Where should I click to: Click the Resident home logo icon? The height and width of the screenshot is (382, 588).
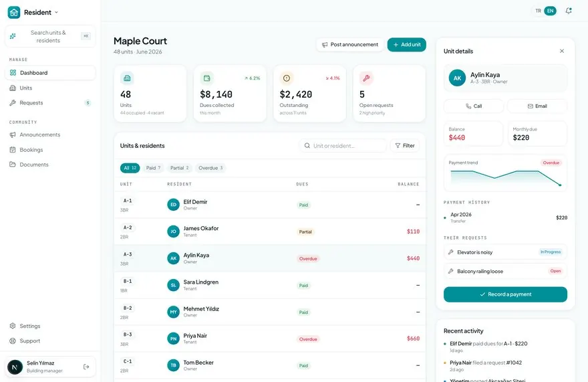[x=14, y=13]
